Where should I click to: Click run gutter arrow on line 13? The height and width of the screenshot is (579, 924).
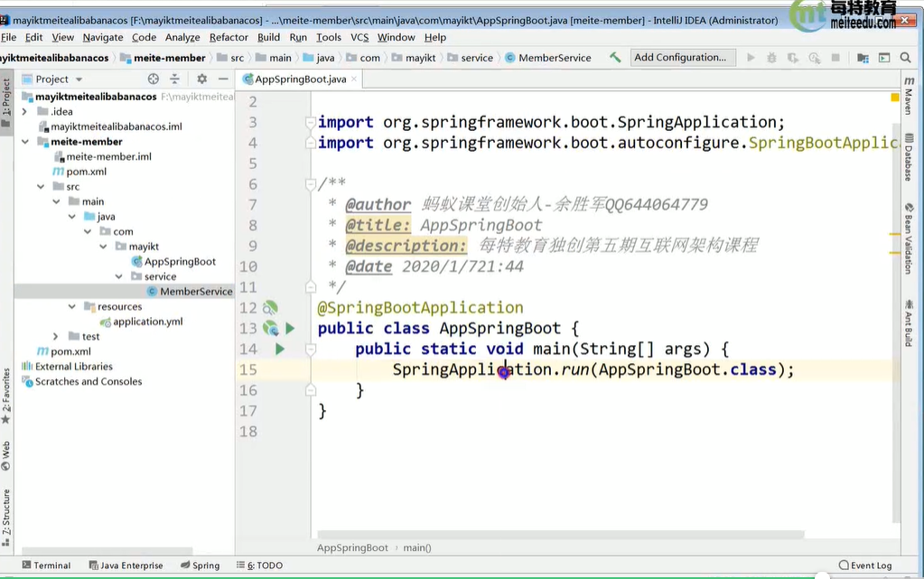coord(290,329)
